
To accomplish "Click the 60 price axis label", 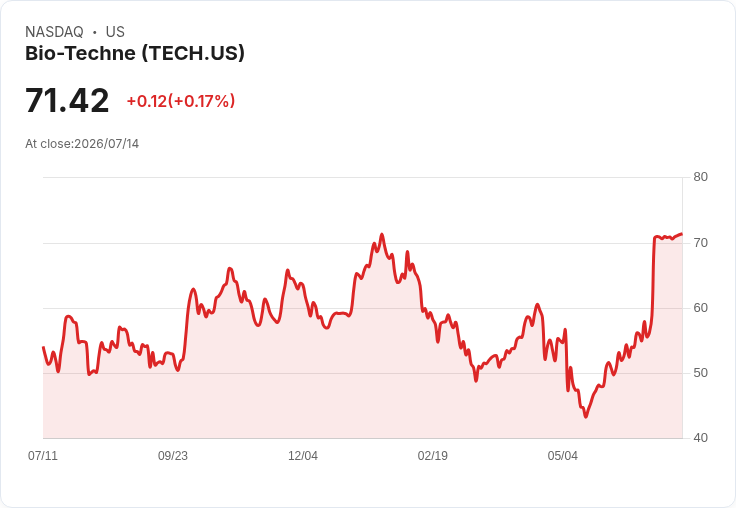I will pos(700,308).
